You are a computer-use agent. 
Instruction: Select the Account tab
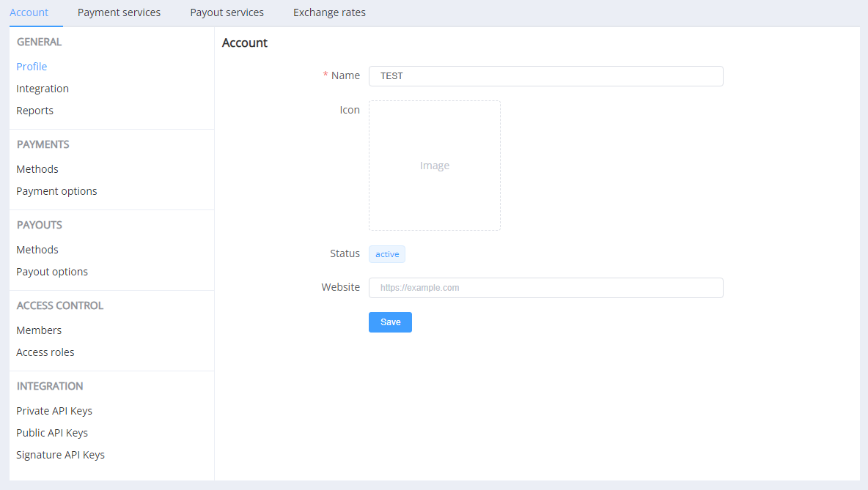click(x=29, y=12)
